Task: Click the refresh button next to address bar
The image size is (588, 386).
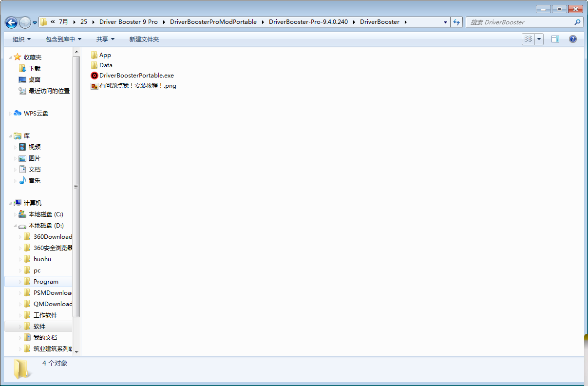Action: [456, 22]
